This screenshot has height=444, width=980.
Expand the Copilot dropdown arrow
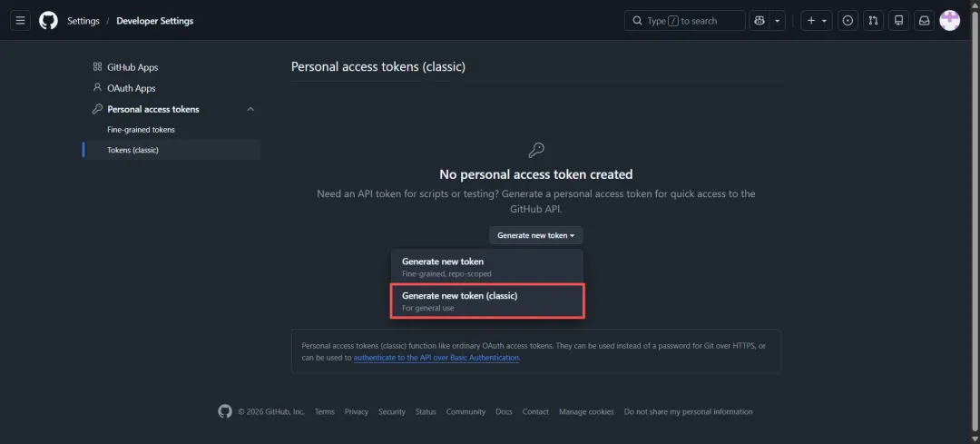pos(778,21)
